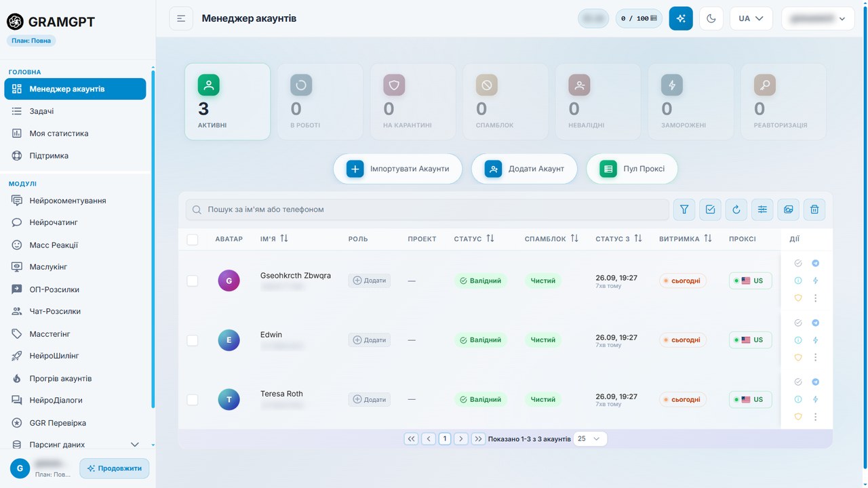Select the Заморожені status card
Screen dimensions: 868x488
pos(691,102)
